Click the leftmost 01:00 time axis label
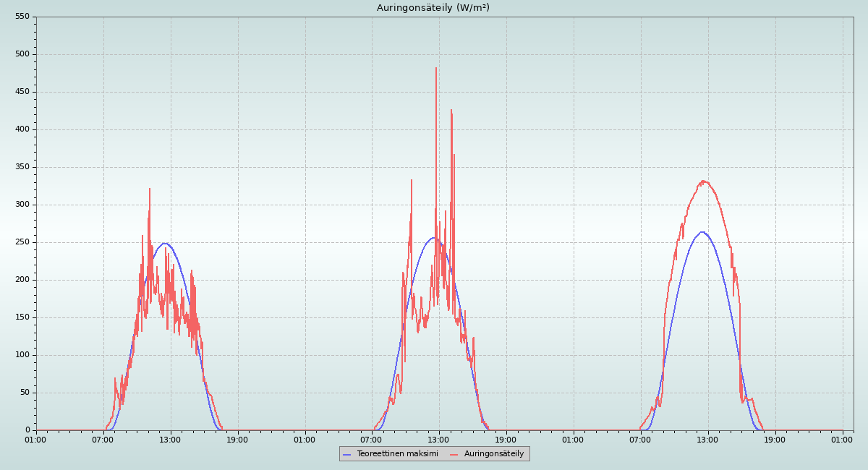This screenshot has height=470, width=868. [35, 440]
